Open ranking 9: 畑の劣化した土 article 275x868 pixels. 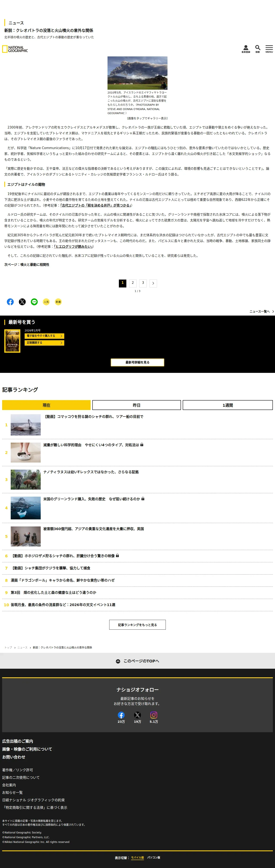tap(54, 592)
